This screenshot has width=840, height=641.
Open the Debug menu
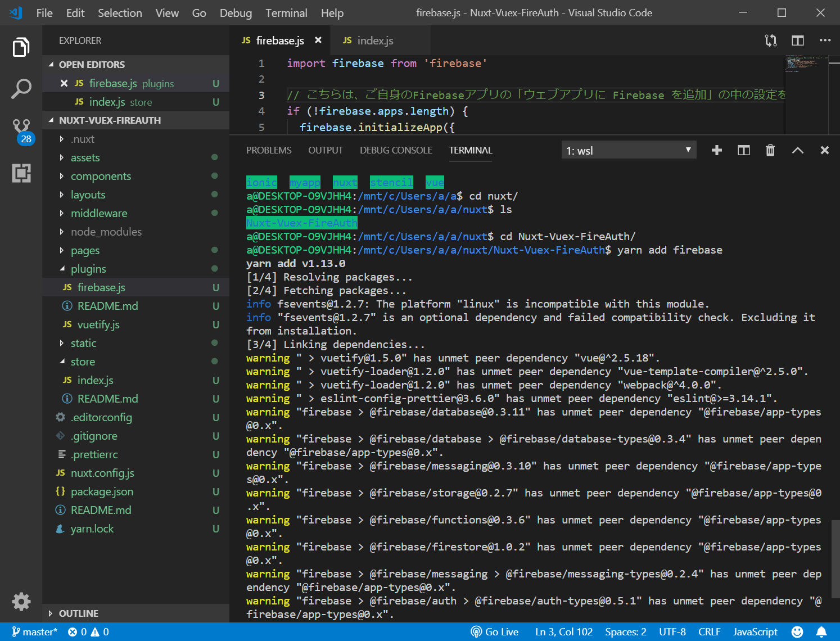point(236,13)
